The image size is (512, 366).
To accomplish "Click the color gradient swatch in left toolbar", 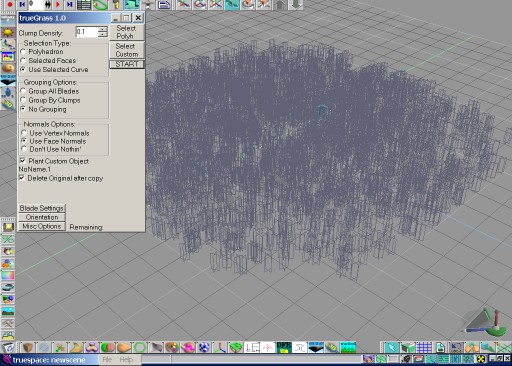I will [x=8, y=275].
